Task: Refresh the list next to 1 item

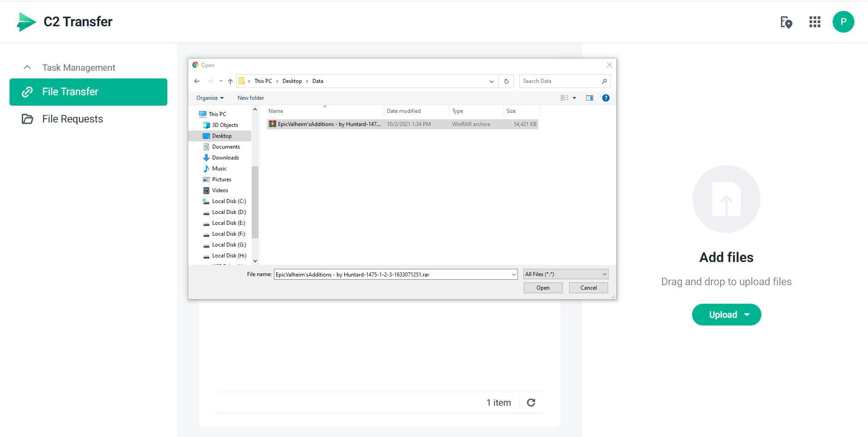Action: tap(531, 403)
